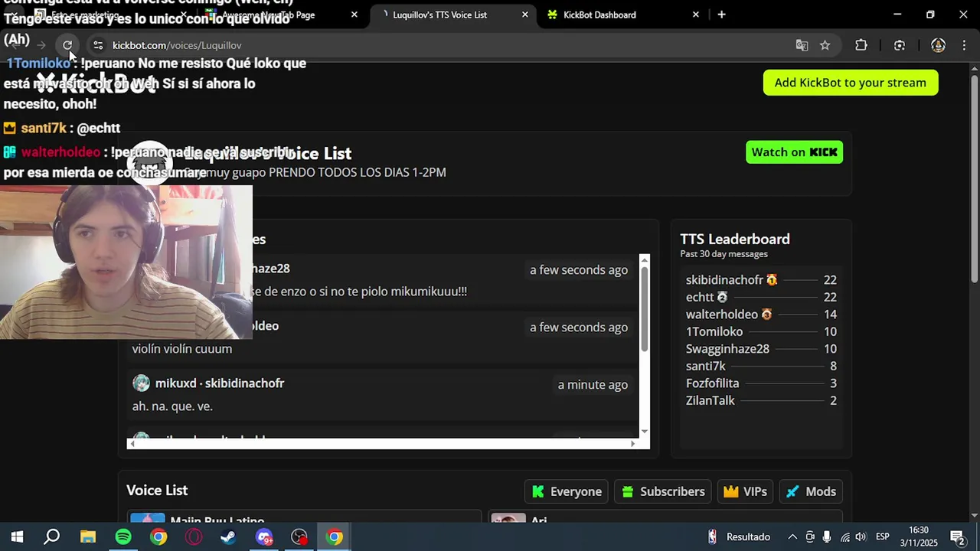Close the Luquillov's TTS Voice List tab

[x=524, y=15]
